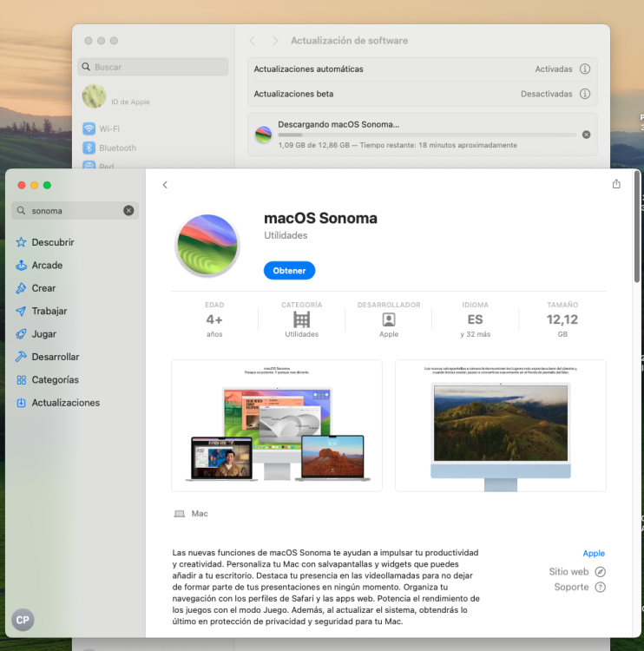644x651 pixels.
Task: Click the Sitio web link text
Action: click(568, 572)
